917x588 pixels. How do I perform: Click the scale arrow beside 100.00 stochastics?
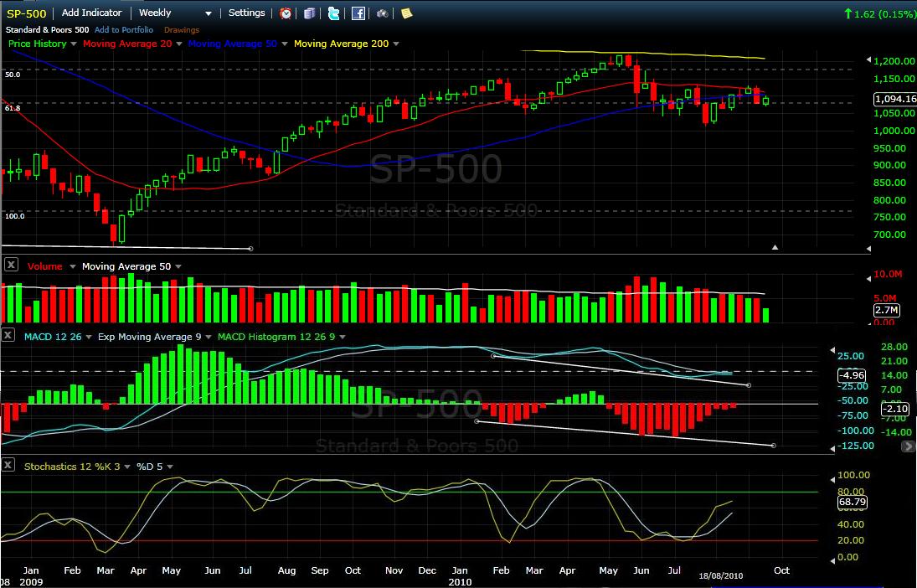832,480
